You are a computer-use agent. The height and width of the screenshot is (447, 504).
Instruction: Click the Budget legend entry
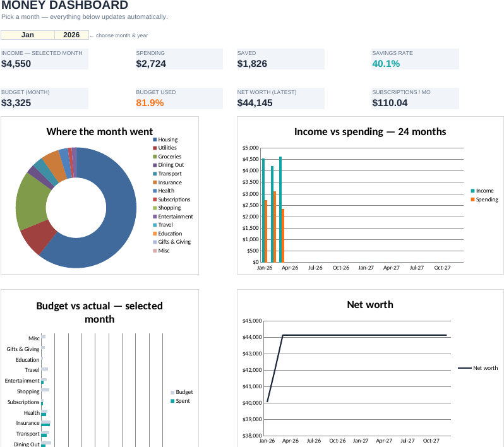click(182, 392)
